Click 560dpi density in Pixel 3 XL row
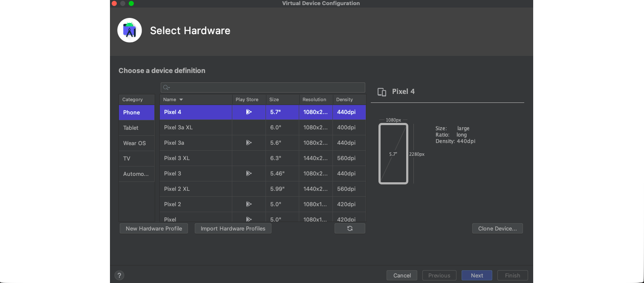Image resolution: width=644 pixels, height=283 pixels. point(349,158)
